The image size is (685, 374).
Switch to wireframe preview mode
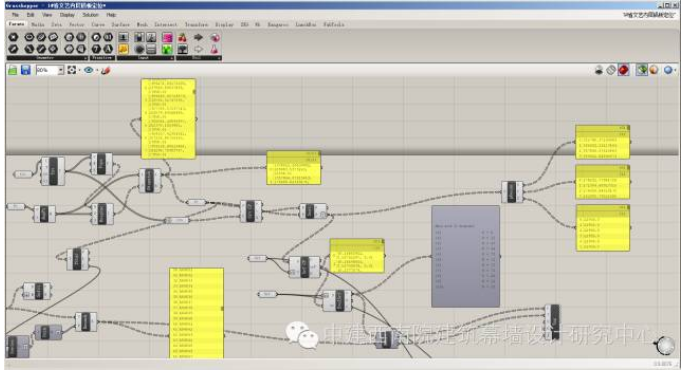tap(611, 70)
